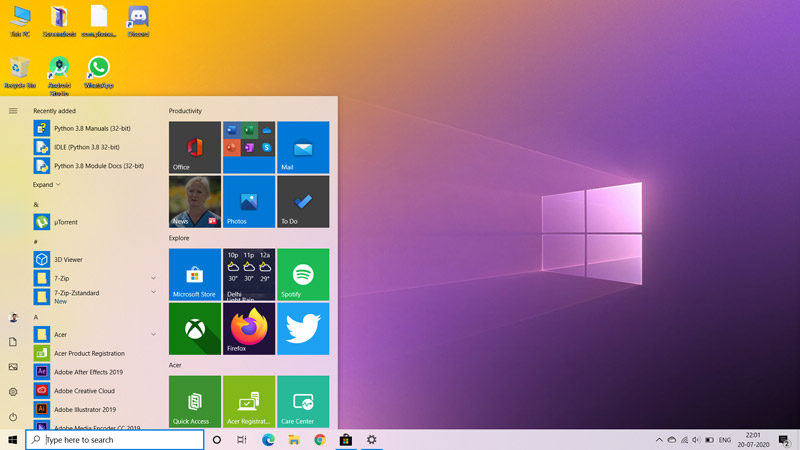Click the ENG language indicator
The height and width of the screenshot is (450, 800).
725,440
